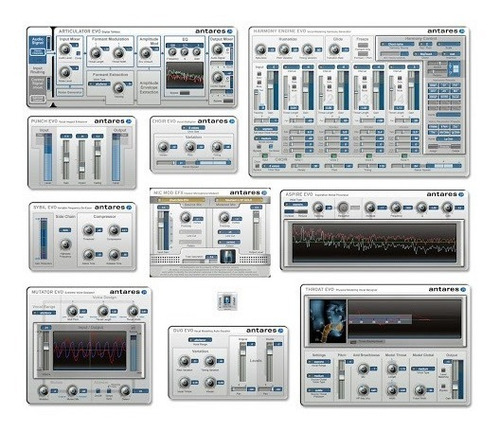Screen dimensions: 500x435
Task: Click the Sybil upper-right Compressor knob
Action: click(x=114, y=230)
